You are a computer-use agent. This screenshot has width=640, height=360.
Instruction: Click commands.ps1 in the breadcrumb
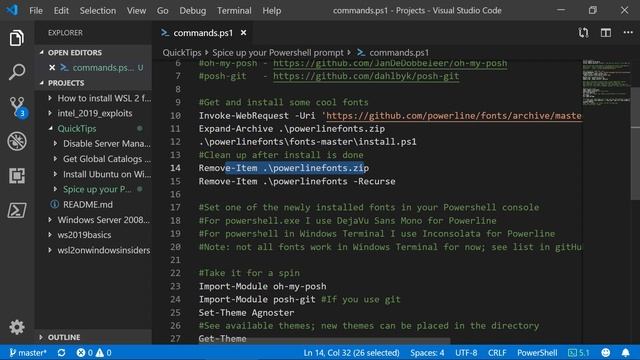pyautogui.click(x=393, y=53)
